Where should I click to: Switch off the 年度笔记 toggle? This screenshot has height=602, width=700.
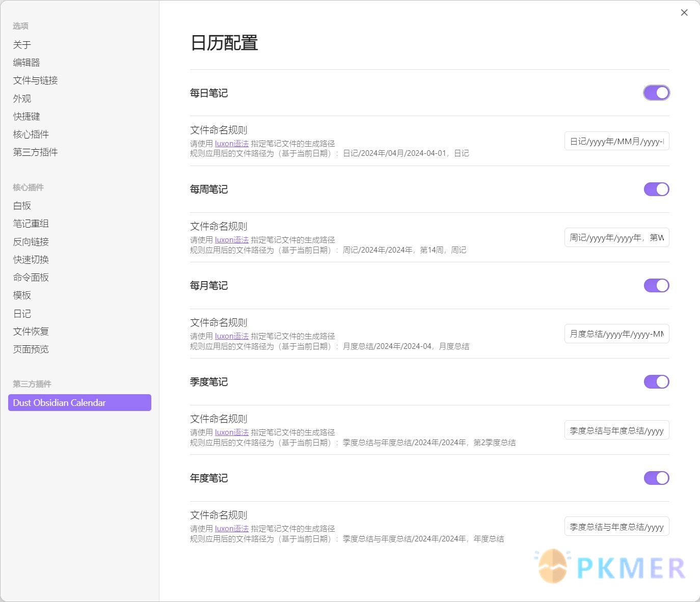tap(656, 478)
